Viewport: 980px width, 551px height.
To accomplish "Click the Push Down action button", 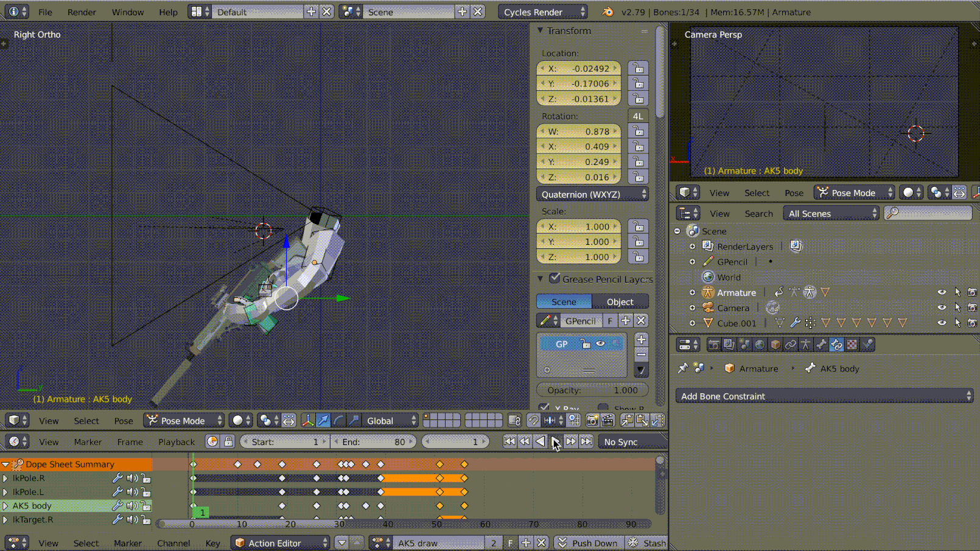I will point(588,543).
